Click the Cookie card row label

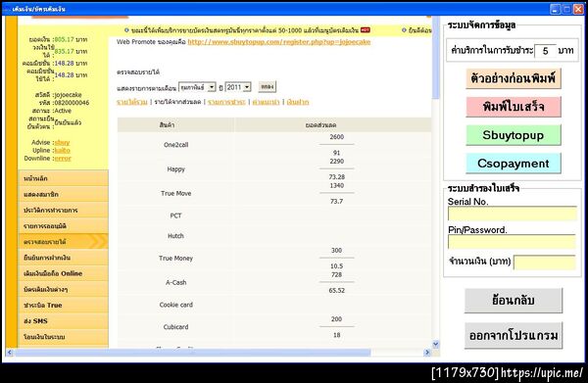pyautogui.click(x=175, y=305)
